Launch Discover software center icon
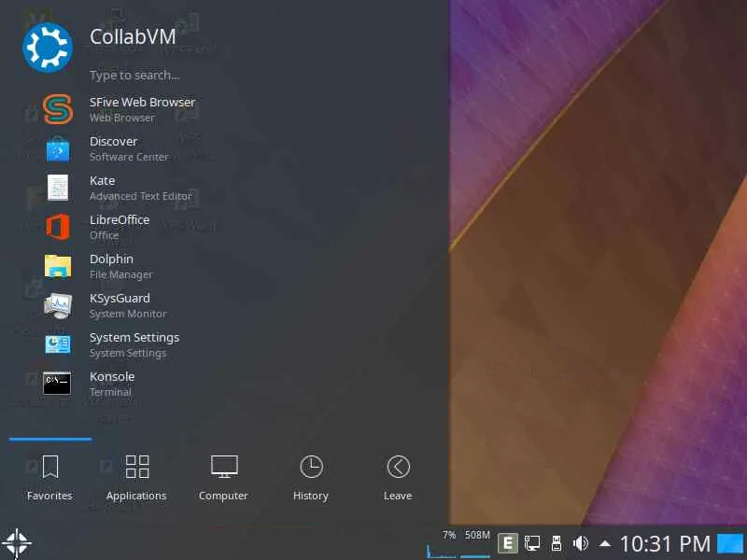Image resolution: width=747 pixels, height=560 pixels. click(x=58, y=148)
